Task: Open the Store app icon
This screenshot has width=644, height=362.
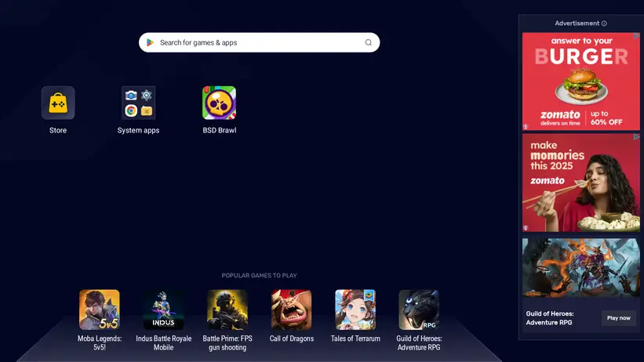Action: (58, 103)
